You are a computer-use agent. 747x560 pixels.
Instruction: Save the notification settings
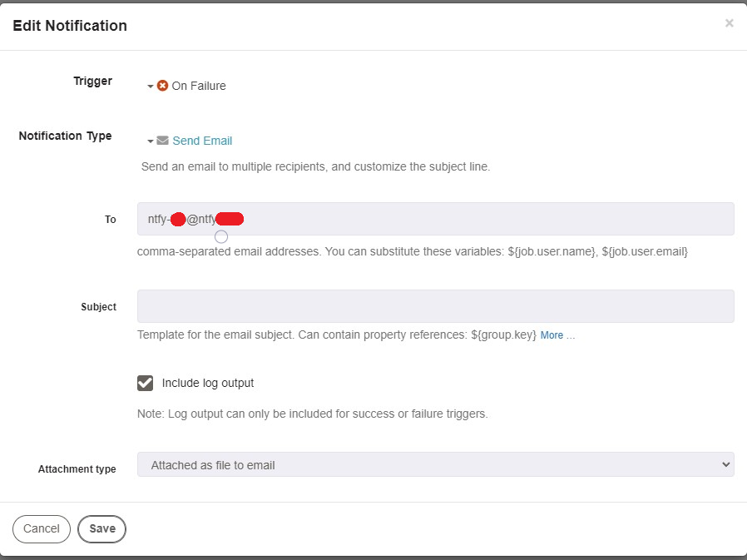click(101, 528)
